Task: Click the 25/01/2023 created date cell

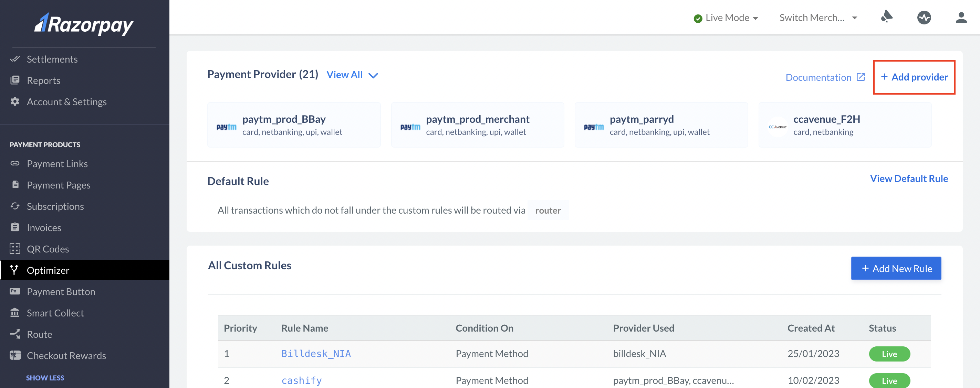Action: 813,353
